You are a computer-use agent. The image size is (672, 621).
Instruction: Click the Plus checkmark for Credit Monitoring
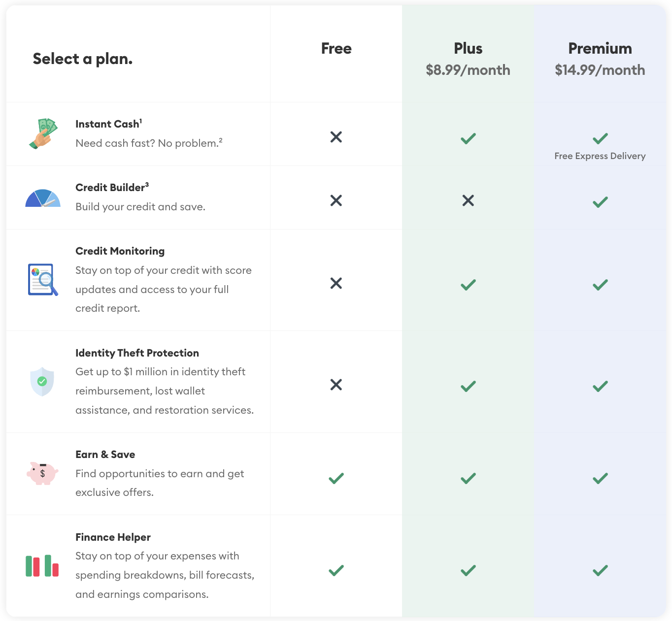[x=468, y=285]
